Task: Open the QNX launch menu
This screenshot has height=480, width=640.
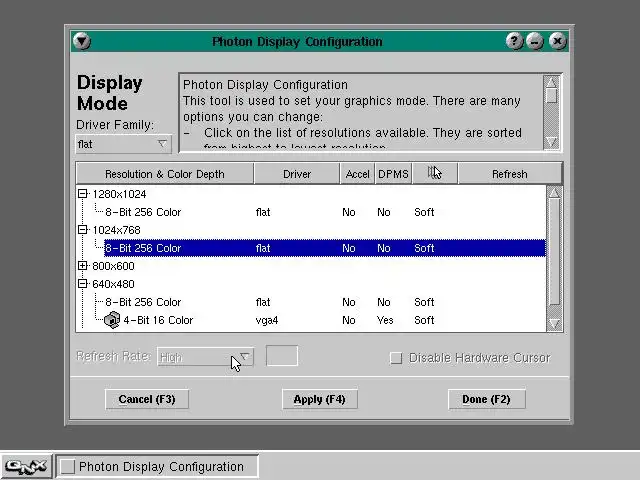Action: (x=26, y=467)
